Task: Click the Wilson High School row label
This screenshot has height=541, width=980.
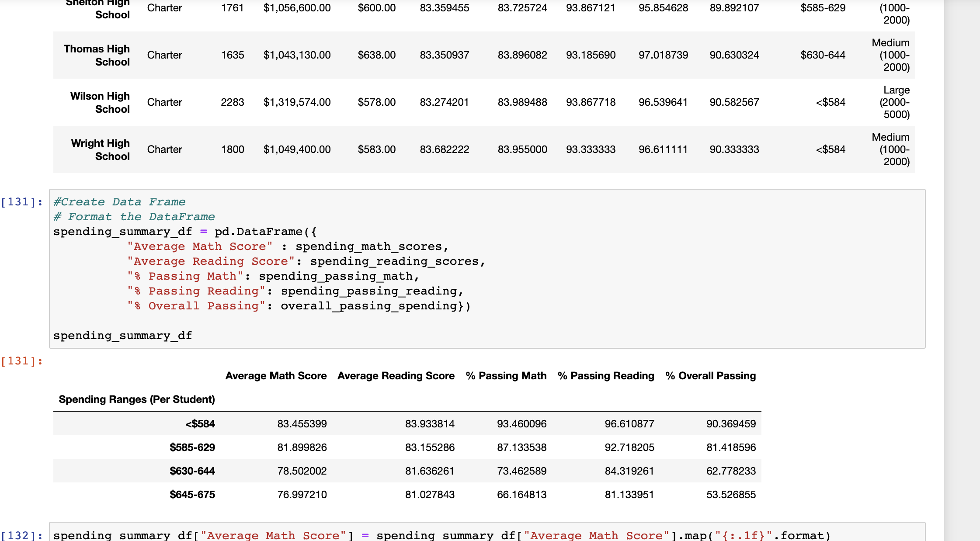Action: [100, 102]
